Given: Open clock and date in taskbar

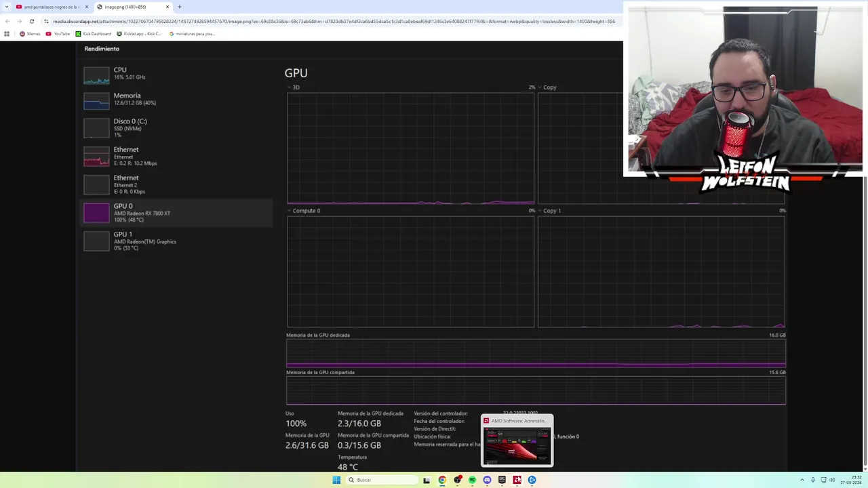Looking at the screenshot, I should point(851,480).
